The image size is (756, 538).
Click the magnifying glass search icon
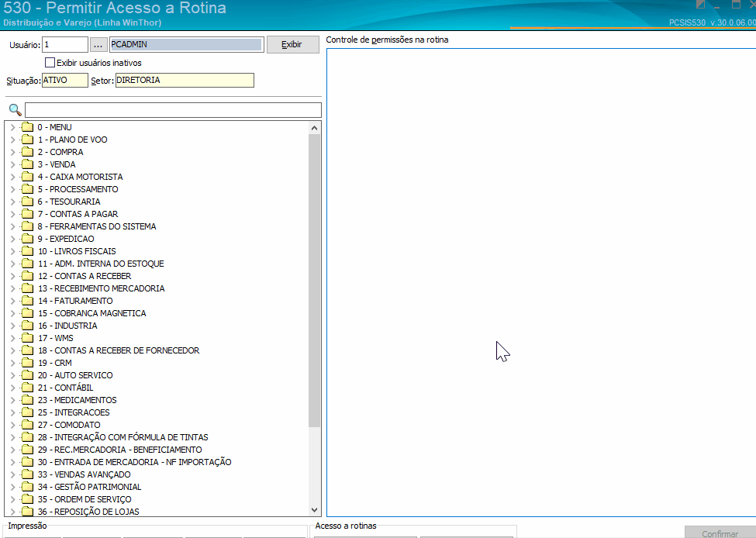(x=16, y=110)
